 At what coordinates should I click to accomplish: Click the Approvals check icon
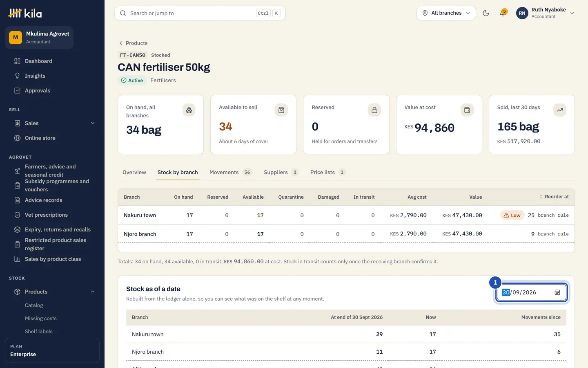click(x=17, y=91)
